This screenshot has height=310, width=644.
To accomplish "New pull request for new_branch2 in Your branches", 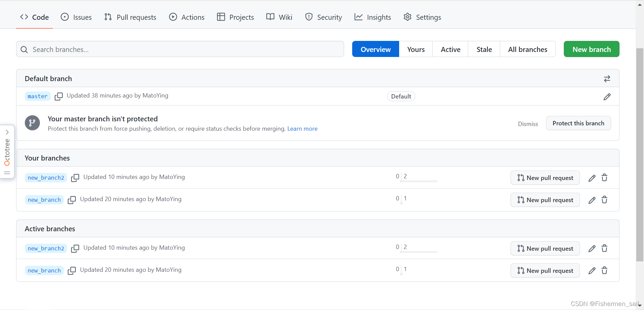I will [545, 178].
